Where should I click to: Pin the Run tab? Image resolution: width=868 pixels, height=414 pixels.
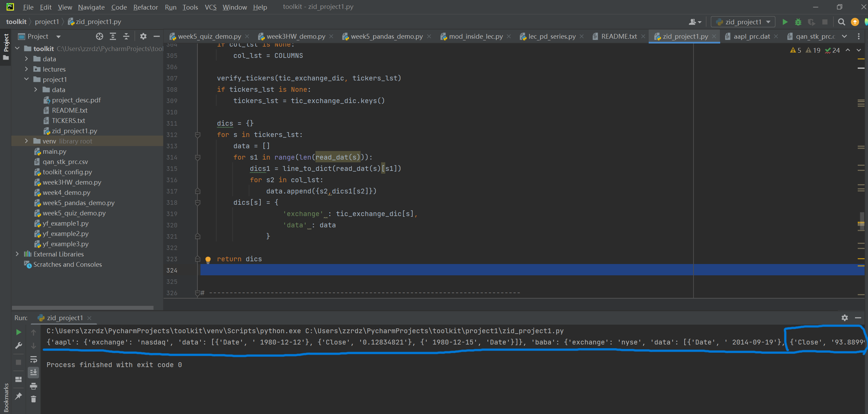tap(18, 396)
